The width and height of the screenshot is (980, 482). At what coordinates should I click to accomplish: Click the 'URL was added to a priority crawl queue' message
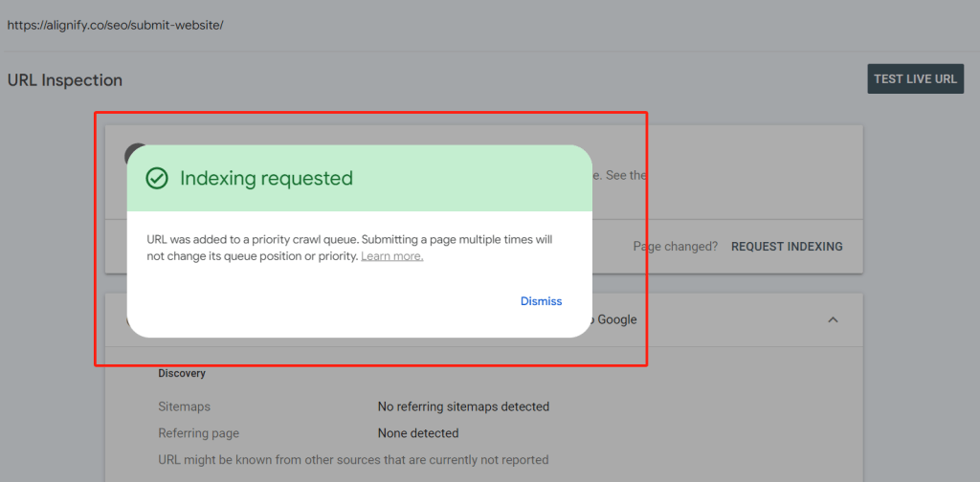tap(349, 248)
